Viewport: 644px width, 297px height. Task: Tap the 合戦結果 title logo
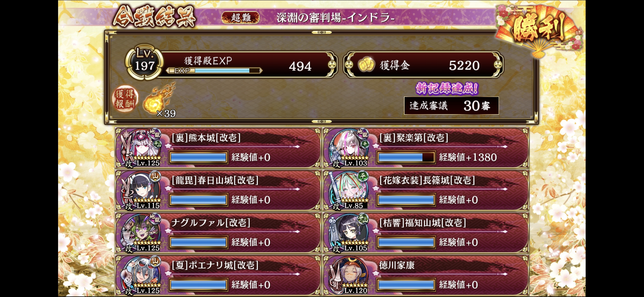click(154, 16)
